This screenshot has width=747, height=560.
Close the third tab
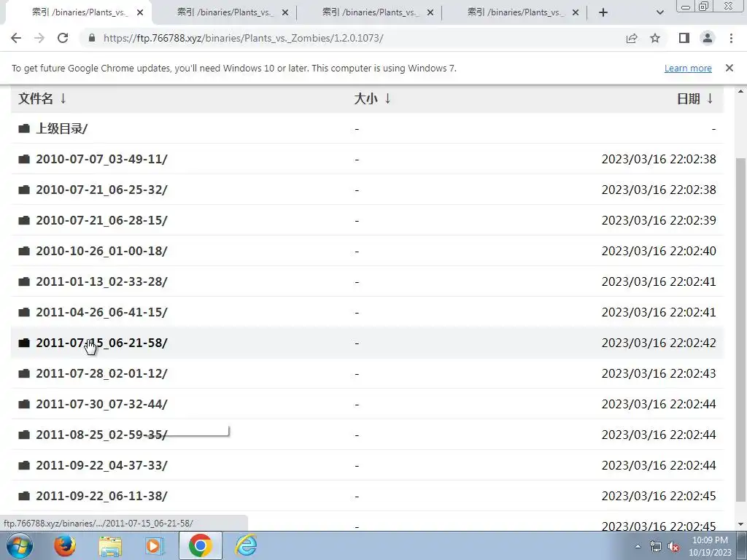[x=430, y=13]
